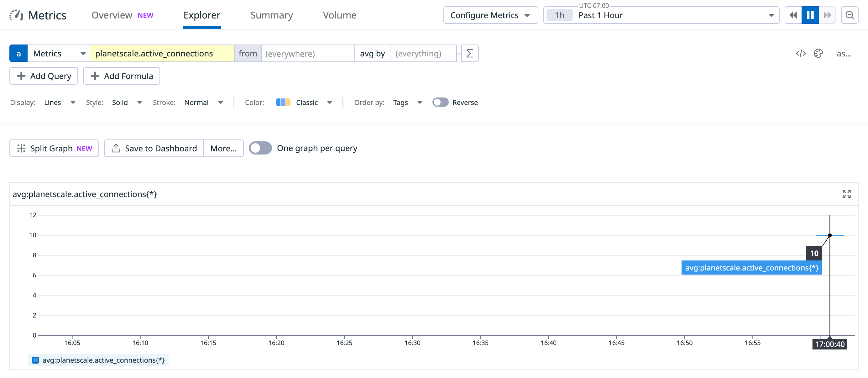Click the Add Formula button
The height and width of the screenshot is (378, 868).
click(x=121, y=76)
